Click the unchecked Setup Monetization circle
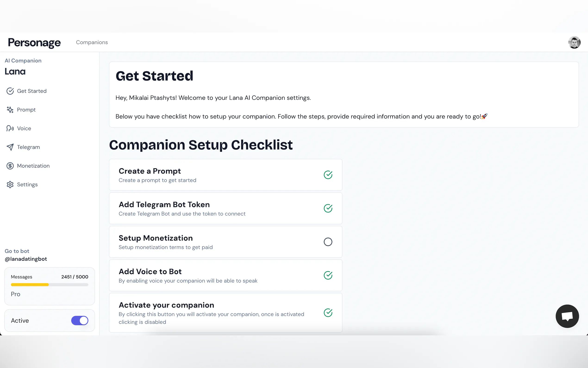The image size is (588, 368). (x=328, y=242)
